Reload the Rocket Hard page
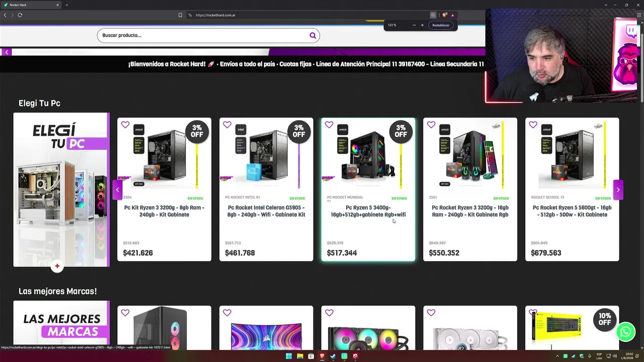The width and height of the screenshot is (644, 362). [x=20, y=15]
